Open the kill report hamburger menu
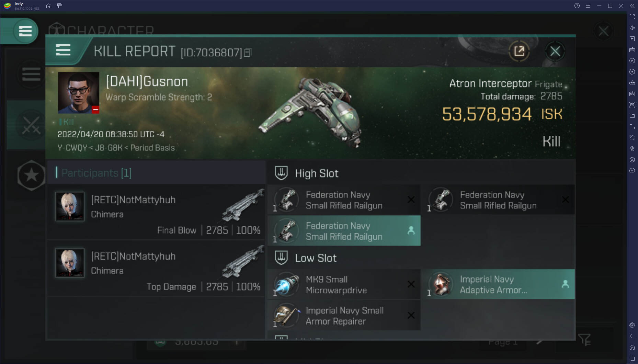Viewport: 638px width, 364px height. [63, 50]
